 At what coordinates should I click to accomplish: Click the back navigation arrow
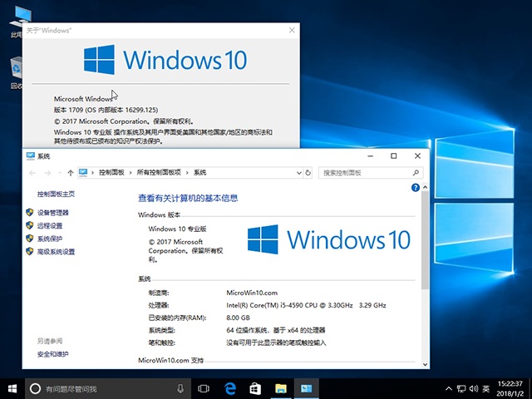[x=32, y=173]
